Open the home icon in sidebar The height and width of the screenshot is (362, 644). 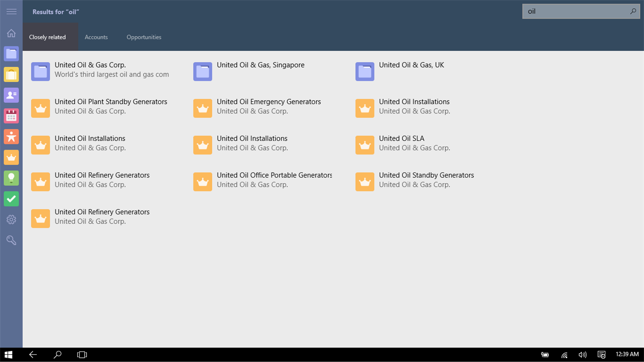click(11, 33)
